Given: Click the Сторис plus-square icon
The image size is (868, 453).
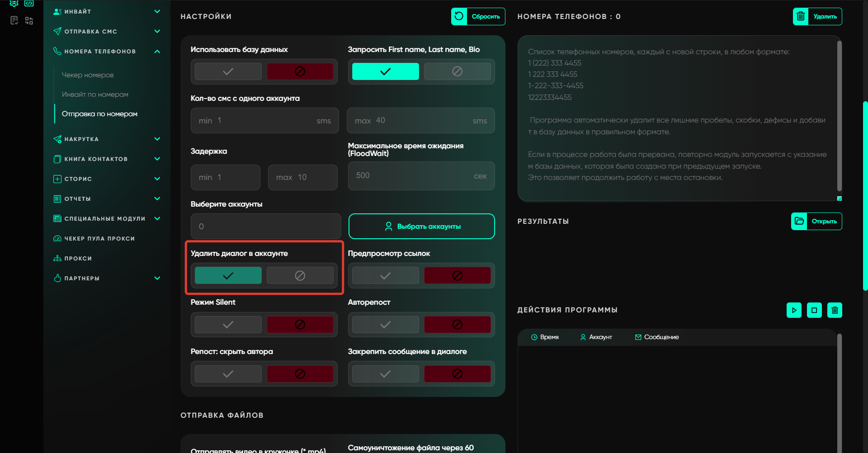Looking at the screenshot, I should coord(57,179).
